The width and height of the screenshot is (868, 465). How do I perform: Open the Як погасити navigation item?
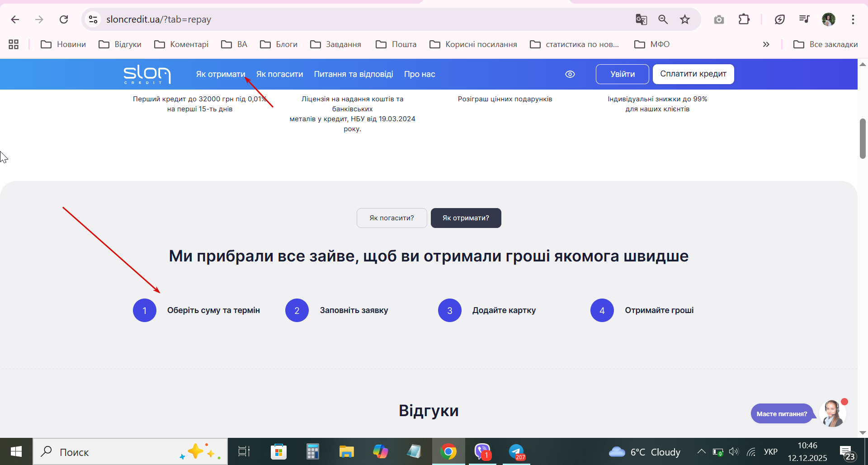[x=280, y=74]
